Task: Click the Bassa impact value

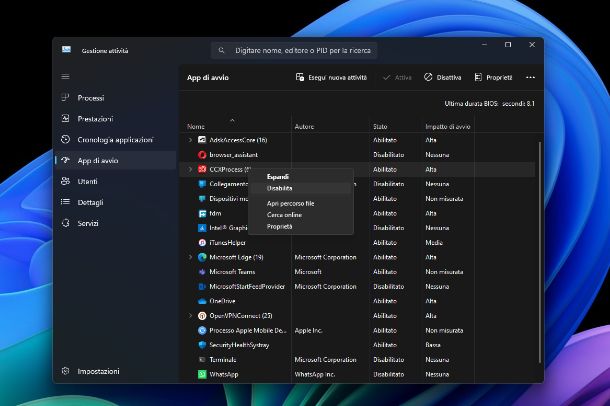Action: (x=433, y=345)
